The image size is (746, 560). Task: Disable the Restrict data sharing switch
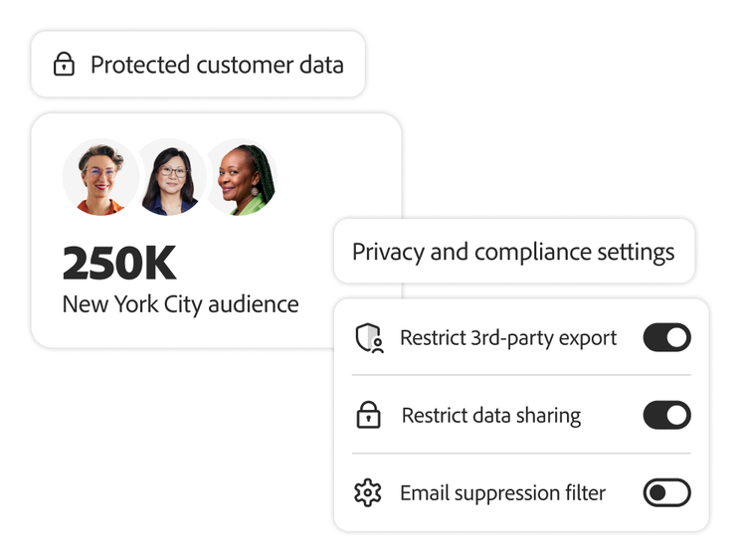tap(666, 415)
